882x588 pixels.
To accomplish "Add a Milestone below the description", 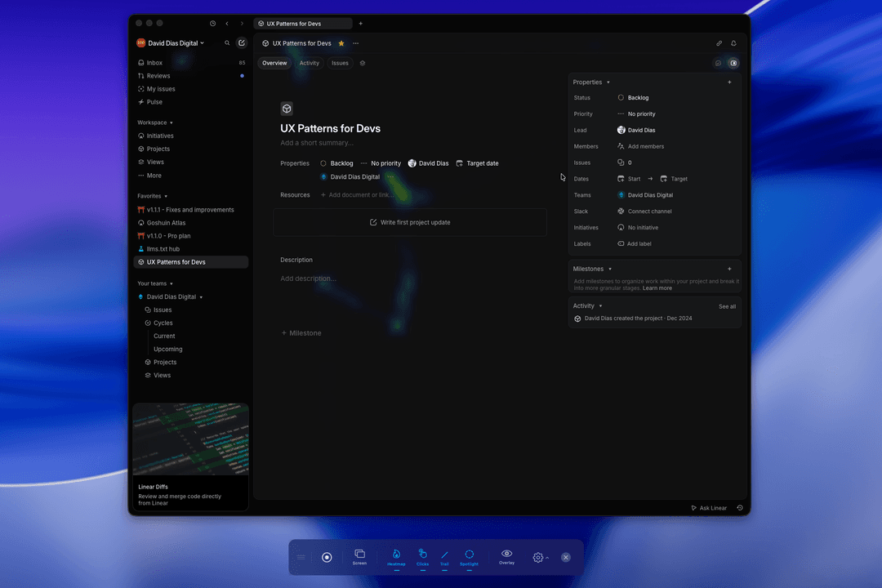I will click(301, 333).
